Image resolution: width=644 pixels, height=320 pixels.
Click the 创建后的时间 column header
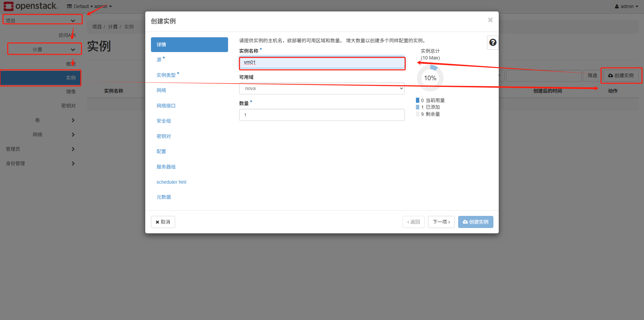click(548, 91)
